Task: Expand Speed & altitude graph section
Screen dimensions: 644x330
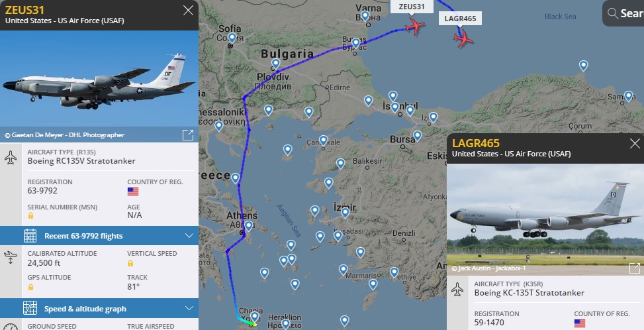Action: (x=99, y=308)
